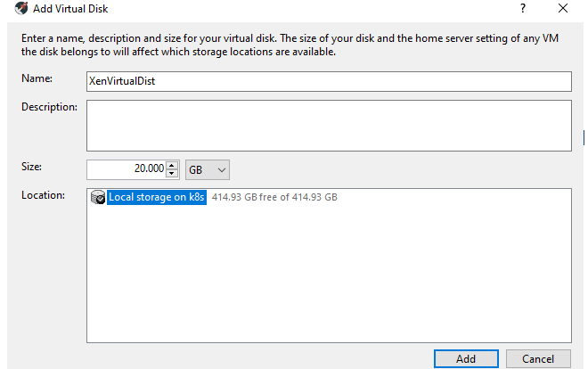Open help with the question mark button
This screenshot has height=369, width=588.
pos(522,9)
